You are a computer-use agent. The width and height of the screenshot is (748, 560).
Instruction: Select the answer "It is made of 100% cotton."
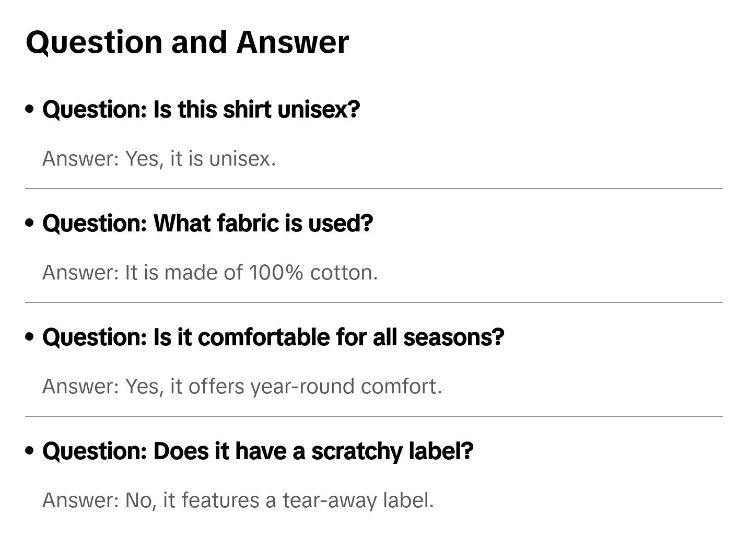pos(209,273)
